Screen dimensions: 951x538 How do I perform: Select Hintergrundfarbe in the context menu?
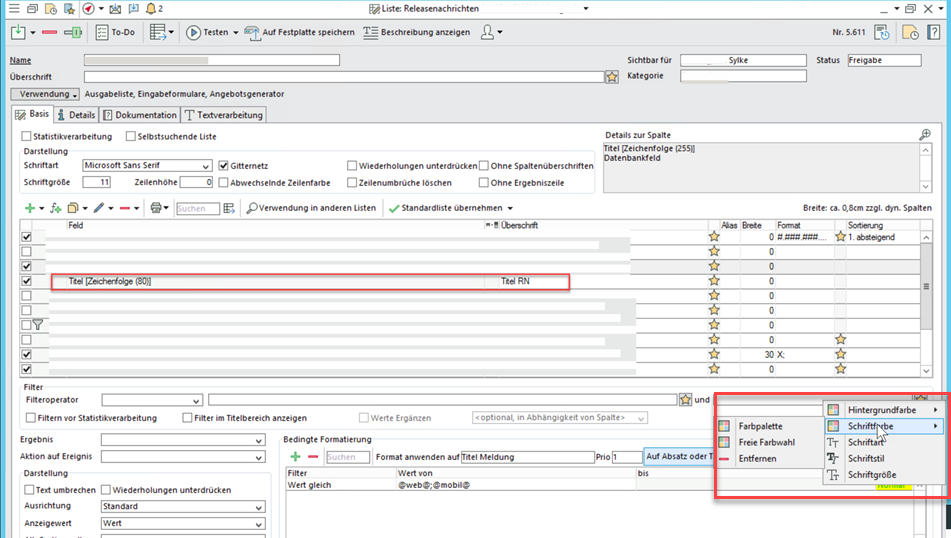(880, 410)
